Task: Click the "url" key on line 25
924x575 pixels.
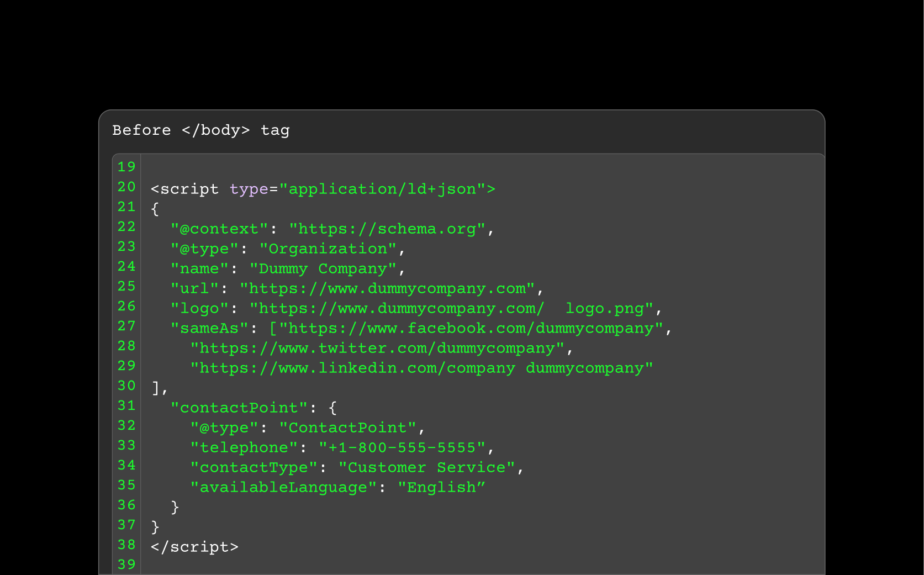Action: pos(194,289)
